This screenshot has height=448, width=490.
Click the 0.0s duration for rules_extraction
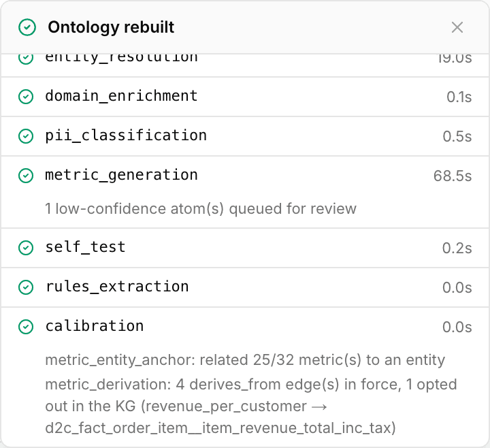(457, 287)
